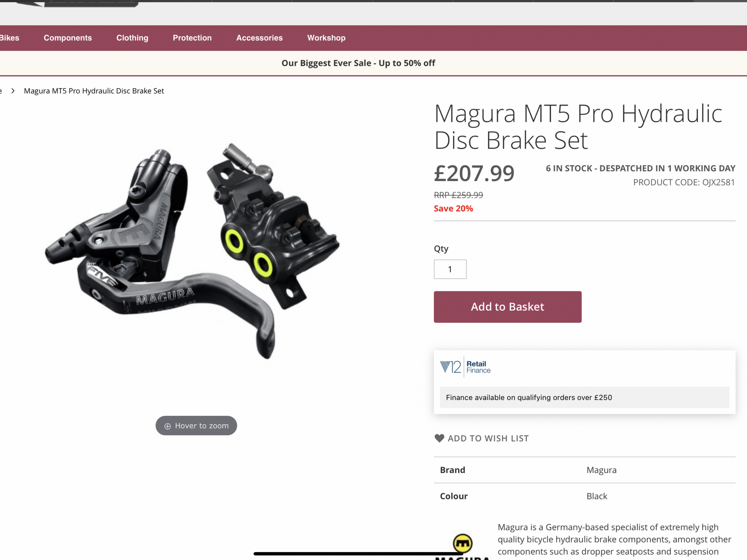Image resolution: width=747 pixels, height=560 pixels.
Task: Click the Qty quantity input field
Action: coord(450,269)
